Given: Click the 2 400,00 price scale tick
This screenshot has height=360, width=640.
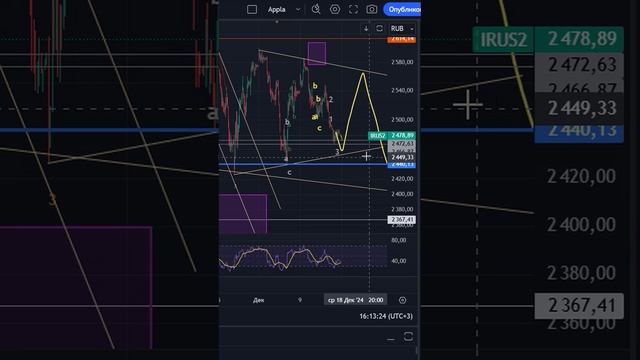Looking at the screenshot, I should 402,194.
